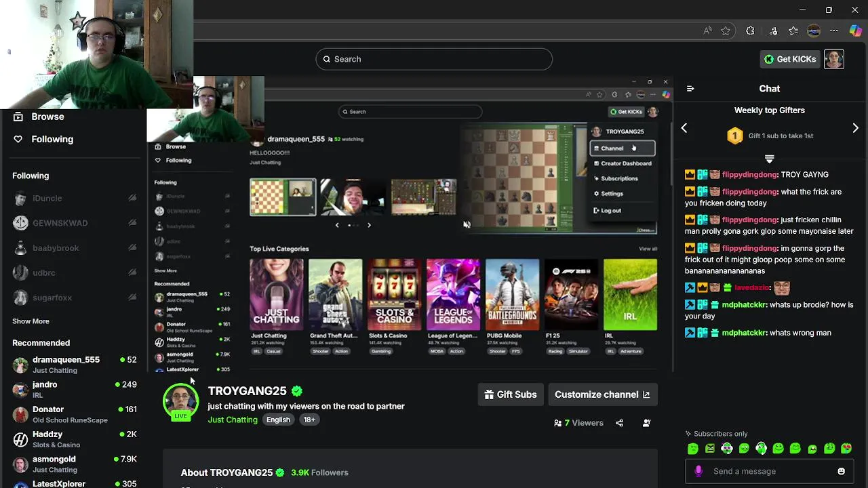Click the purple microphone icon in chat box
The image size is (868, 488).
pyautogui.click(x=698, y=471)
